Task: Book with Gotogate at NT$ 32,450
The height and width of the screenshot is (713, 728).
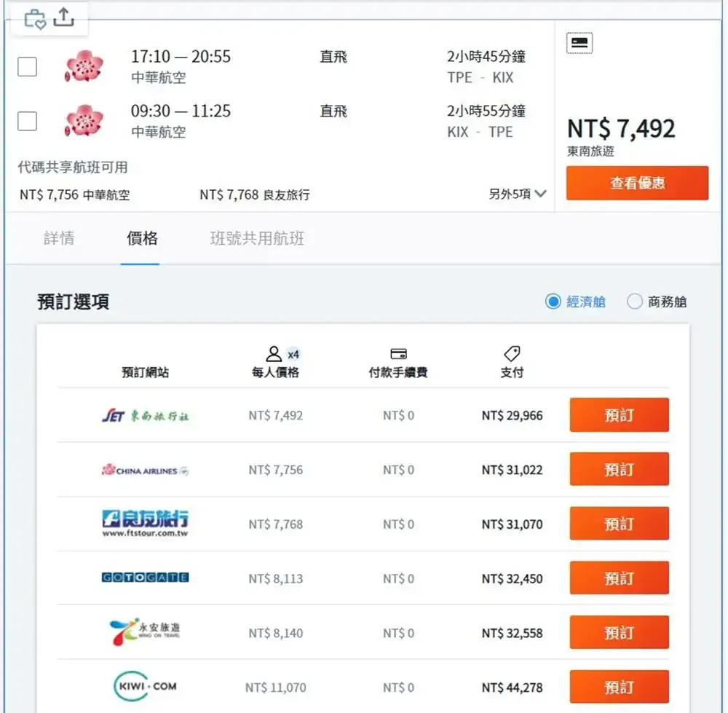Action: [620, 578]
